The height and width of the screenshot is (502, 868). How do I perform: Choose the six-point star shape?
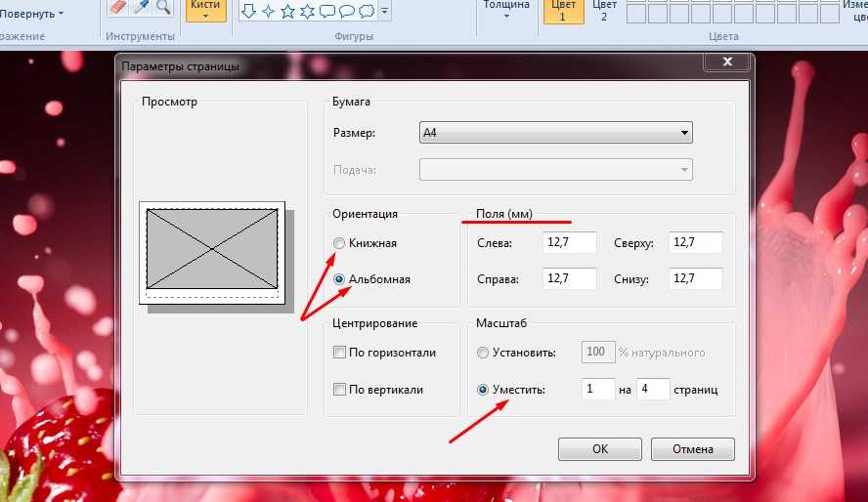point(307,11)
